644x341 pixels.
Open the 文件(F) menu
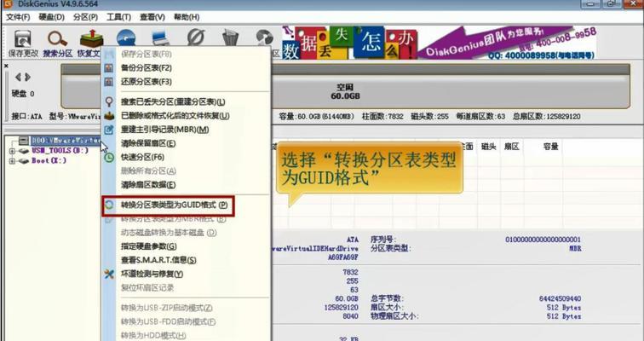[x=18, y=17]
